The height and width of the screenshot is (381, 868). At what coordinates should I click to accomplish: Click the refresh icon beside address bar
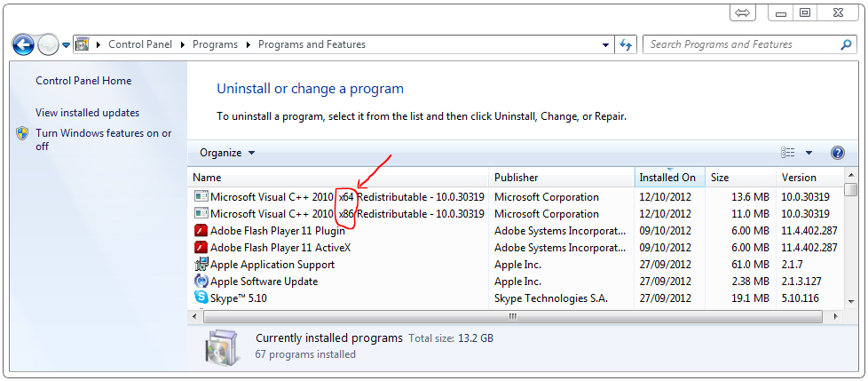[626, 45]
